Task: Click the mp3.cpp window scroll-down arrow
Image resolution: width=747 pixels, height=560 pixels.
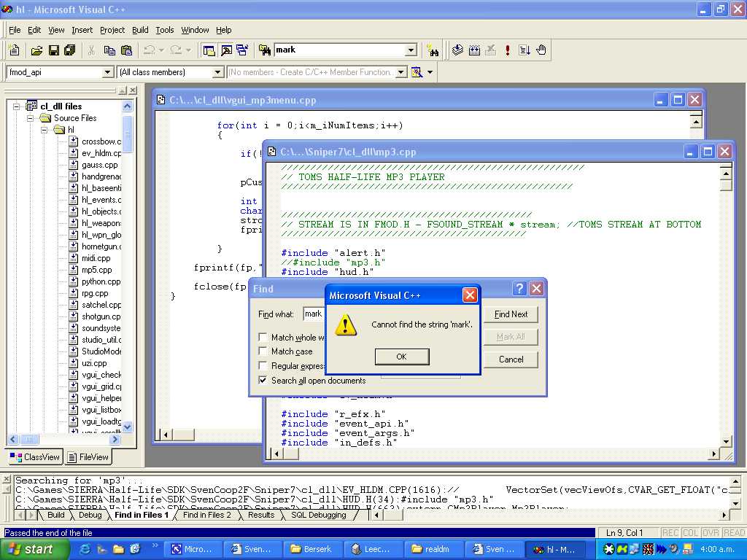Action: point(726,441)
